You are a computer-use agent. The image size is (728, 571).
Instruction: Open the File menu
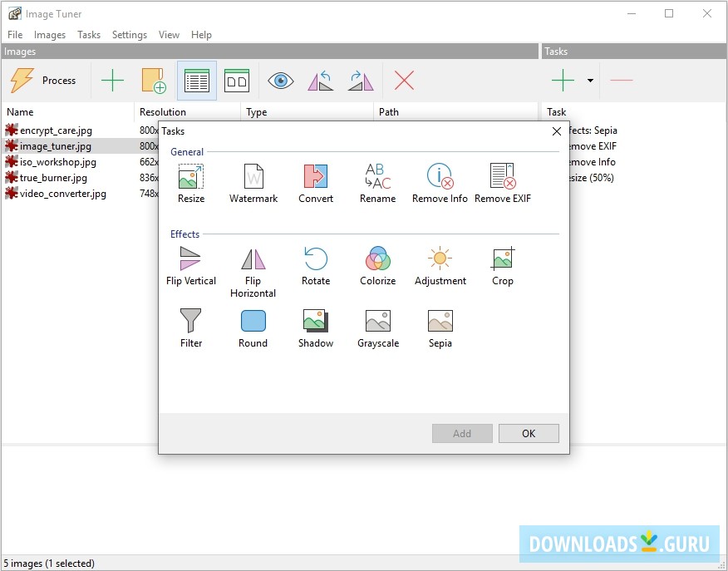coord(15,35)
